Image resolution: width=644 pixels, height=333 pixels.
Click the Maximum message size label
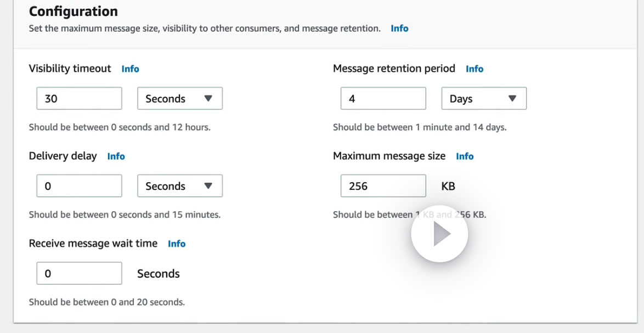tap(389, 156)
